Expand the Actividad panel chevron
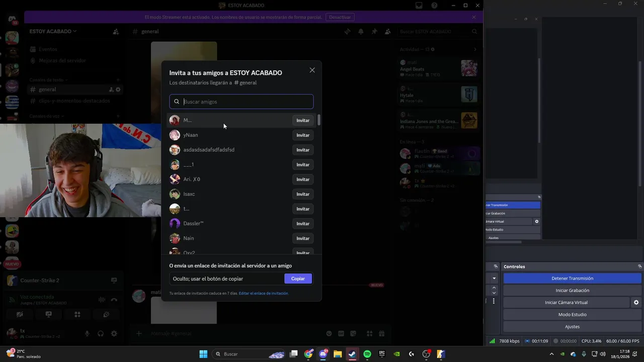This screenshot has width=644, height=362. tap(475, 49)
